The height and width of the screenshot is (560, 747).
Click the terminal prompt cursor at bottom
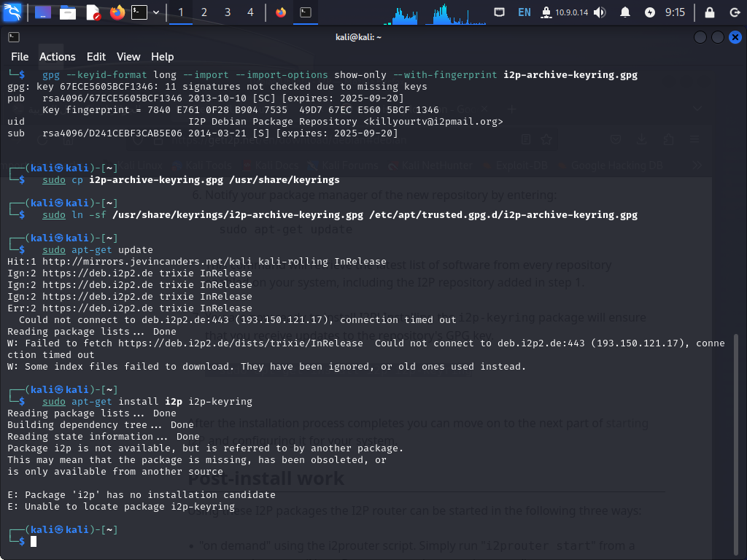click(34, 542)
